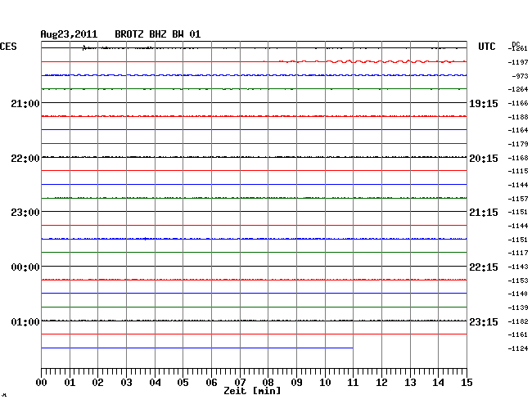
Task: Select minute 00 on the x-axis
Action: pos(42,383)
